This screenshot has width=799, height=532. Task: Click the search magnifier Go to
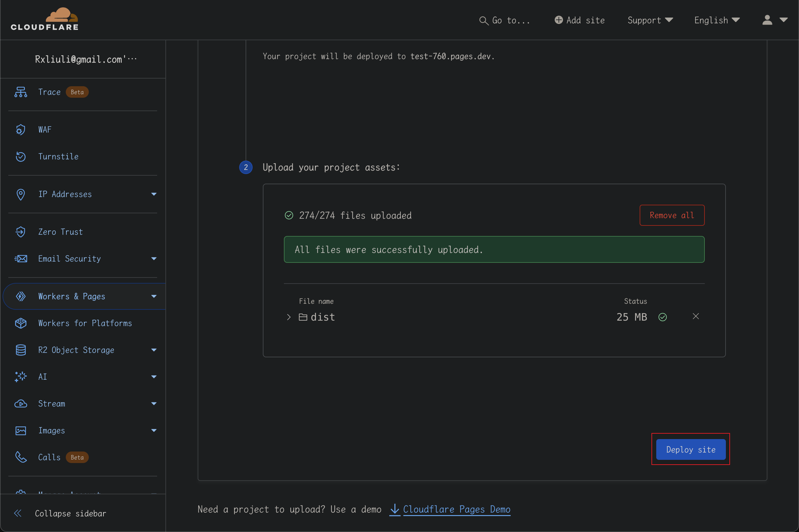(483, 20)
